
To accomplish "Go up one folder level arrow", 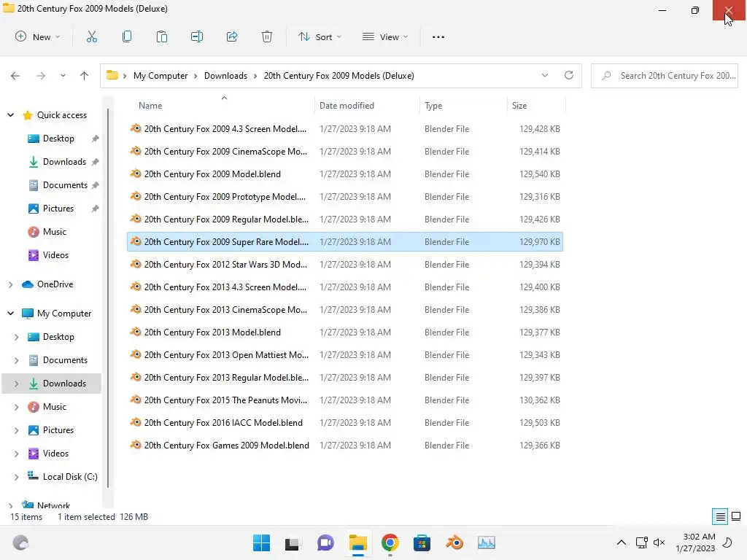I will 85,76.
